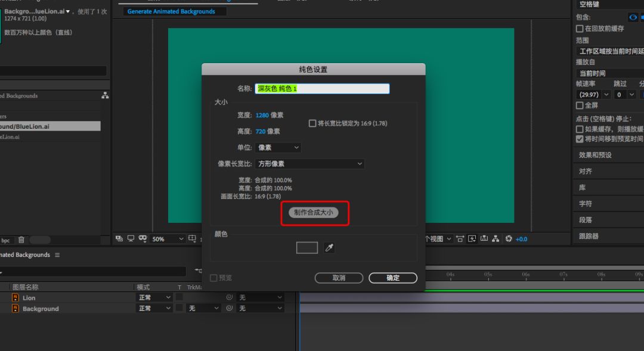Screen dimensions: 644x351
Task: Click the 确定 button to confirm
Action: click(393, 278)
